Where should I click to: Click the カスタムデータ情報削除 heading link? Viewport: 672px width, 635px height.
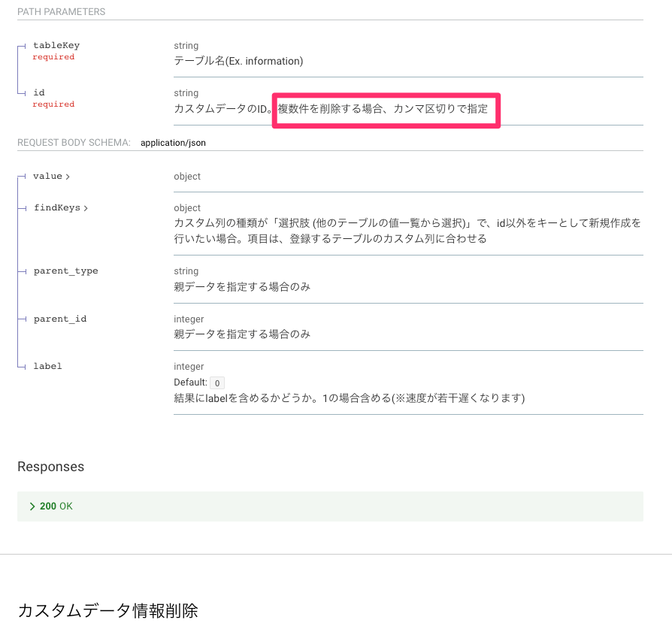108,611
